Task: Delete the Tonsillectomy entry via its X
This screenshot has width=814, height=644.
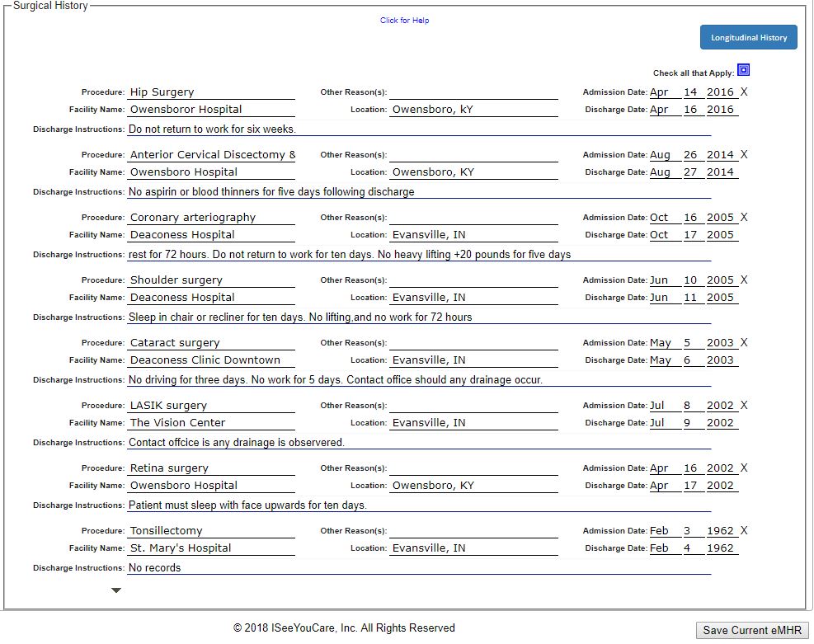Action: pos(744,530)
